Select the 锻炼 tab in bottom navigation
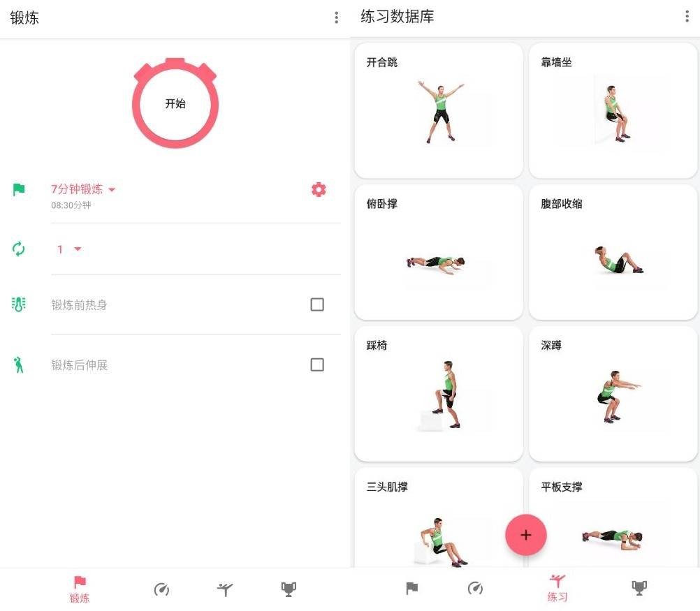This screenshot has height=611, width=700. pos(80,589)
